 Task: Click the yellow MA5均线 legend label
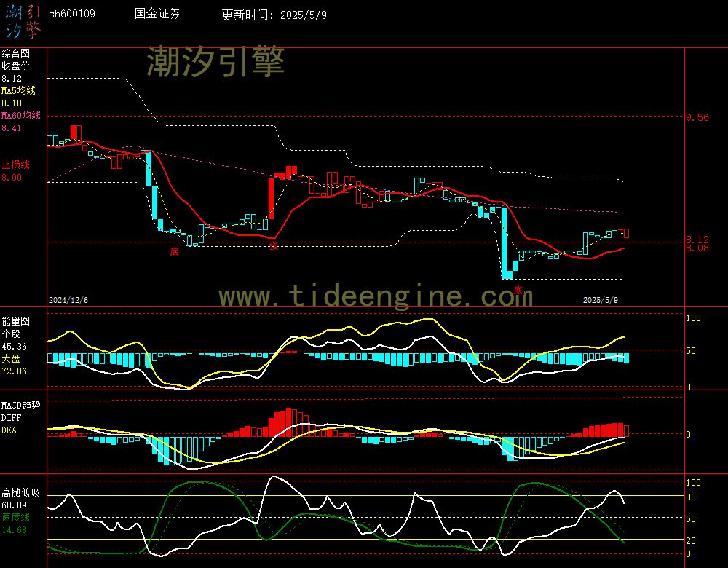point(19,90)
